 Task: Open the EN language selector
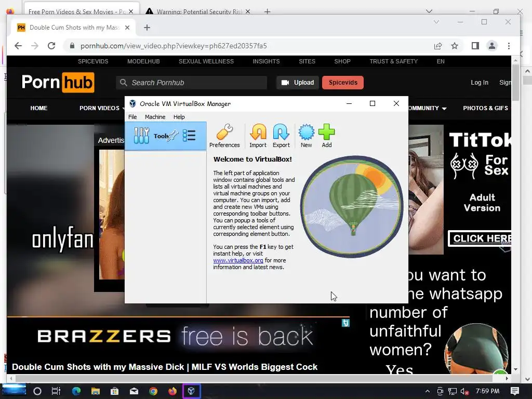pyautogui.click(x=441, y=61)
